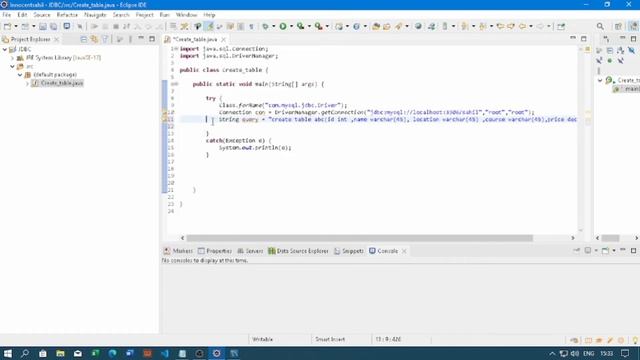Image resolution: width=640 pixels, height=360 pixels.
Task: Click the Project Explorer filter icon
Action: pos(105,39)
